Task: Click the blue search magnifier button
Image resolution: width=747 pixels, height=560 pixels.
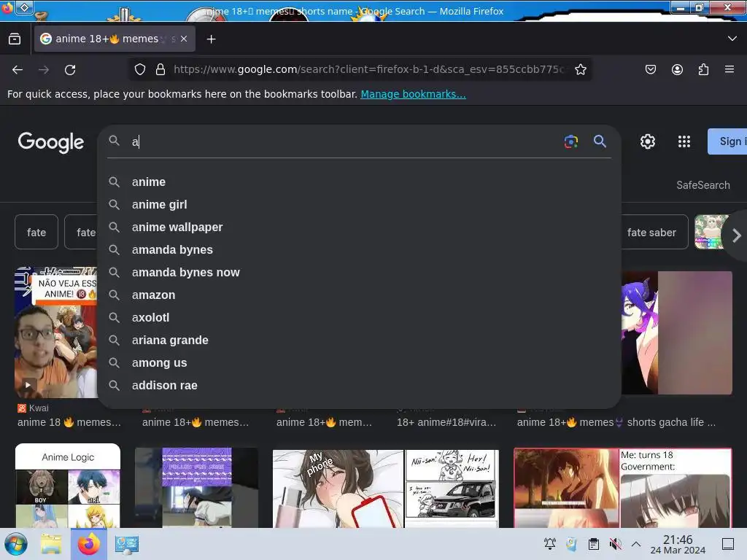Action: [600, 141]
